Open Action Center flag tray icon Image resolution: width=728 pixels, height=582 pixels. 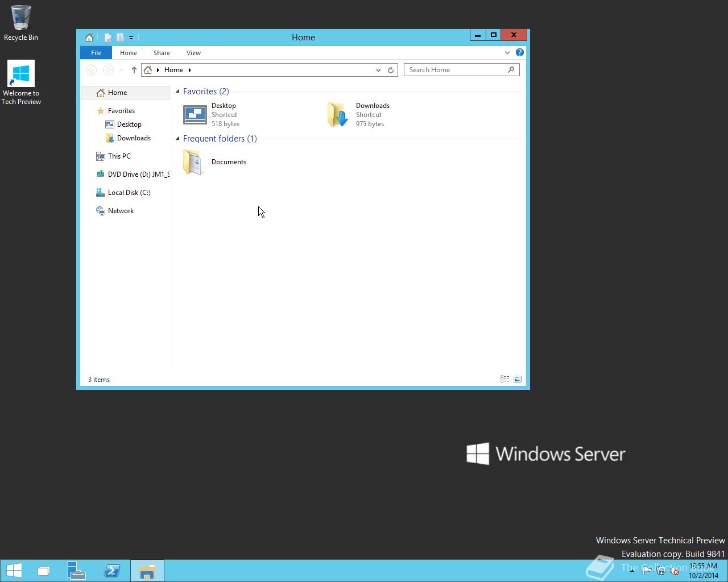pyautogui.click(x=647, y=571)
